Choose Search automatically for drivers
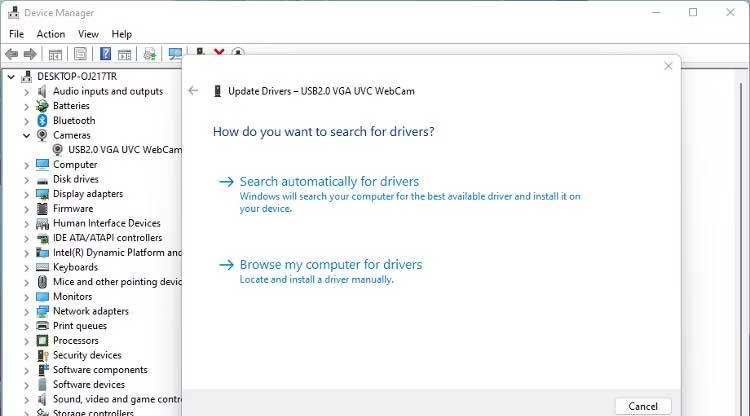 tap(329, 182)
